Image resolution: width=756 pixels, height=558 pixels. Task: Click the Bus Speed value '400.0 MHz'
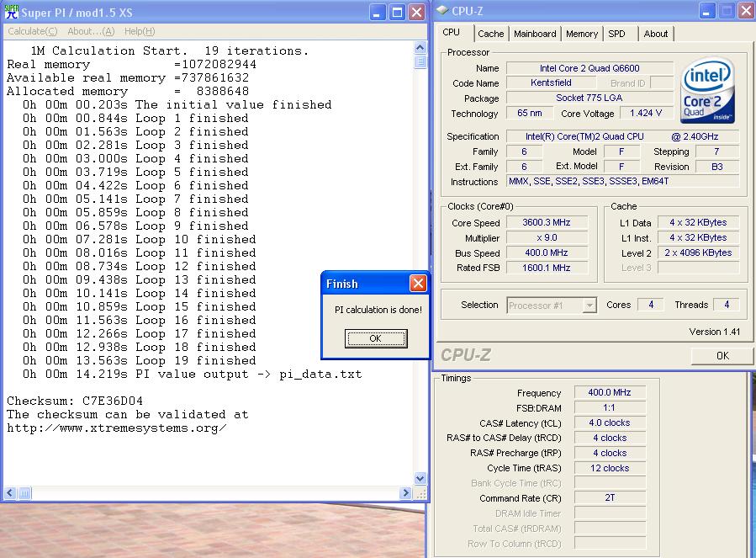pos(547,252)
